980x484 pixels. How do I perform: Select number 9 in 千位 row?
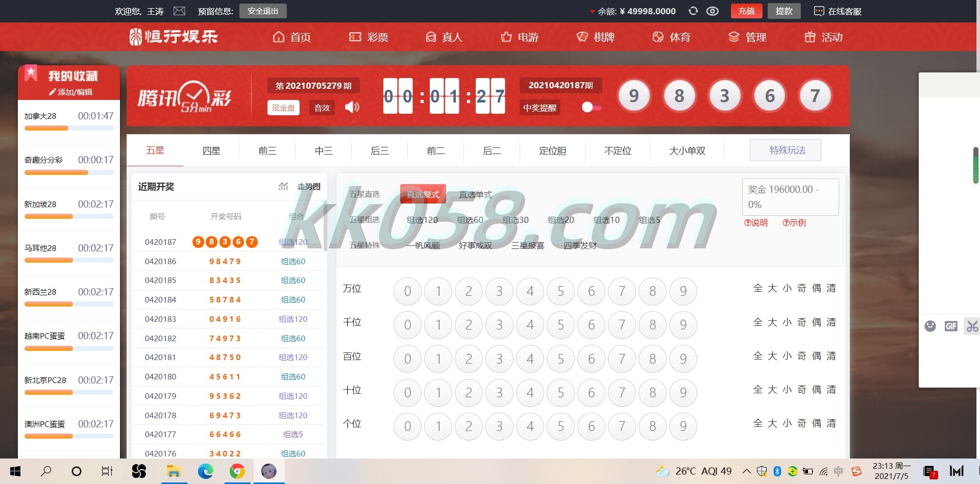tap(683, 325)
